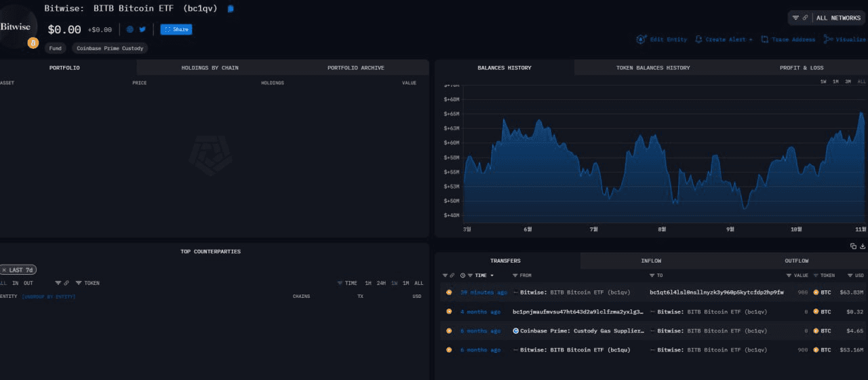Click Create Alert +
868x380 pixels.
tap(724, 39)
